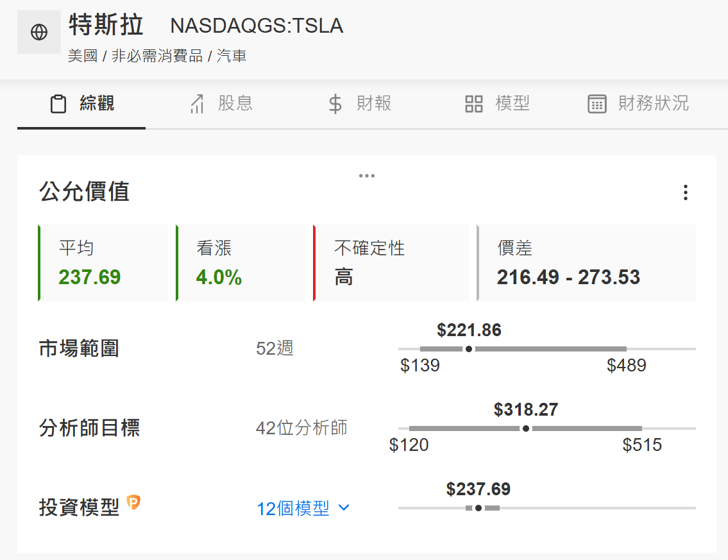Click the orange Pro badge next to 投資模型
The width and height of the screenshot is (728, 560).
pyautogui.click(x=133, y=502)
